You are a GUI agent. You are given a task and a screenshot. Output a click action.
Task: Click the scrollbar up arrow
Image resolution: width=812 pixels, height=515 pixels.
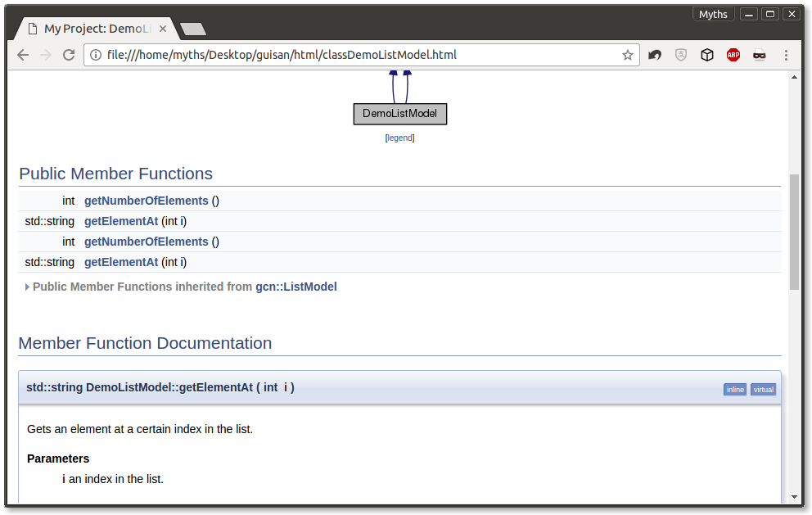pos(794,77)
